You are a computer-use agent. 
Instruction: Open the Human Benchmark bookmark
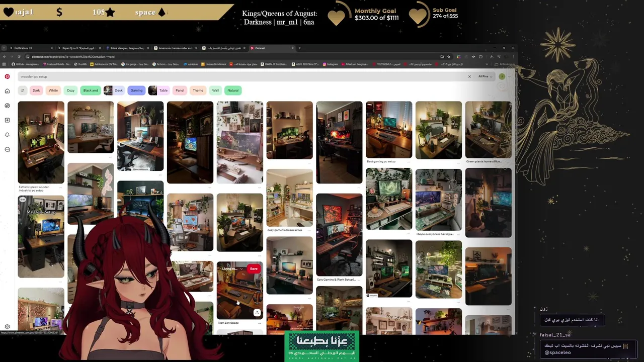click(x=213, y=64)
